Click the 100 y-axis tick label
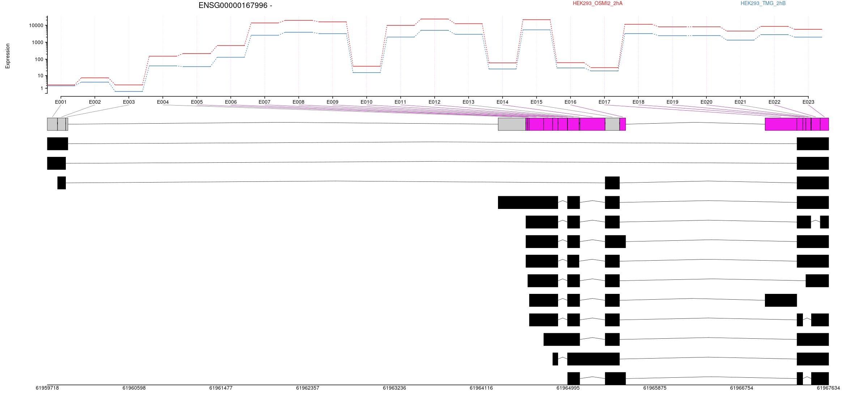 coord(39,60)
